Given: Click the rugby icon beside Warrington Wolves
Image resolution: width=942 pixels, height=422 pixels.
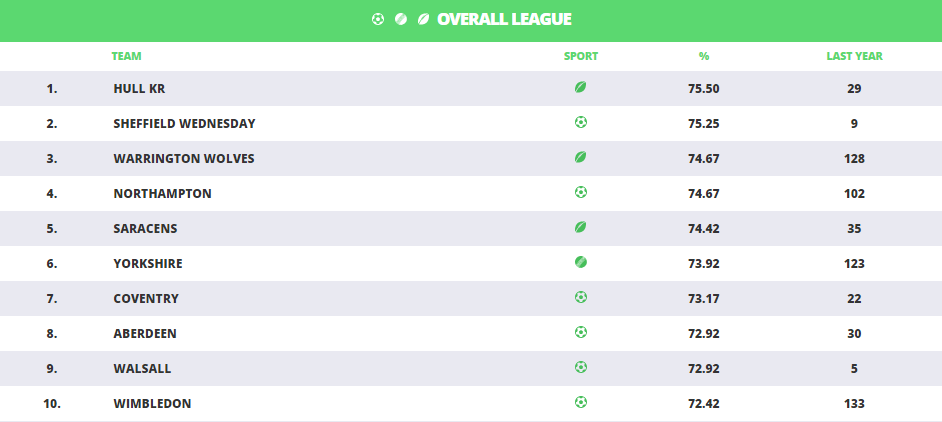Looking at the screenshot, I should coord(580,157).
